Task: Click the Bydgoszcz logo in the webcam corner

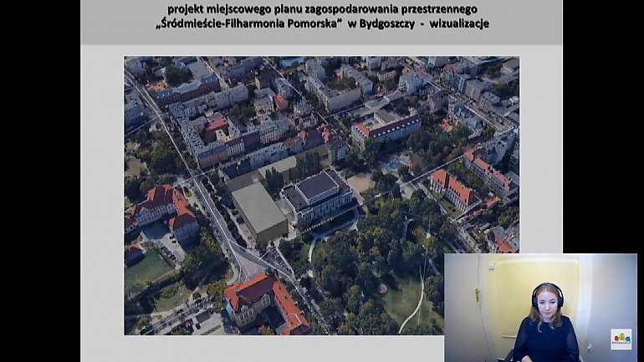Action: tap(621, 339)
